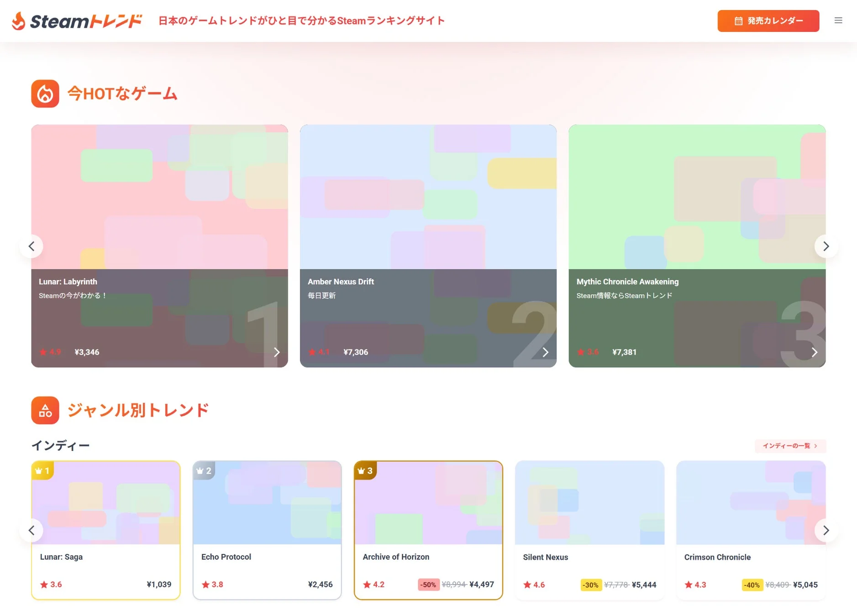Go back in hot games carousel with left arrow
The height and width of the screenshot is (616, 857).
click(x=32, y=246)
